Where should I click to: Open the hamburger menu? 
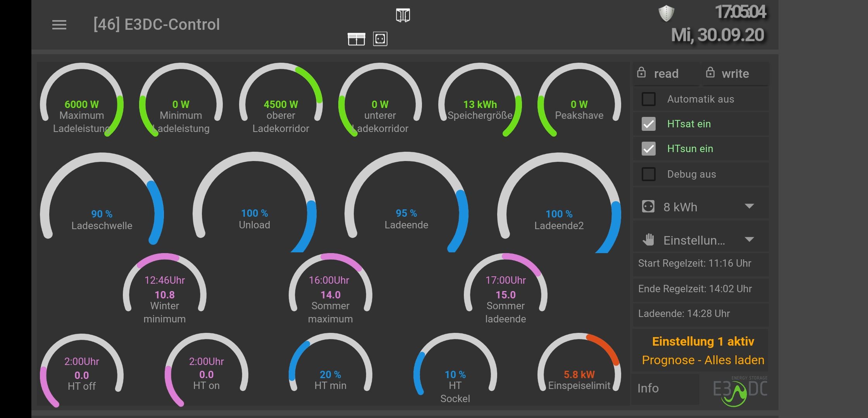coord(59,25)
